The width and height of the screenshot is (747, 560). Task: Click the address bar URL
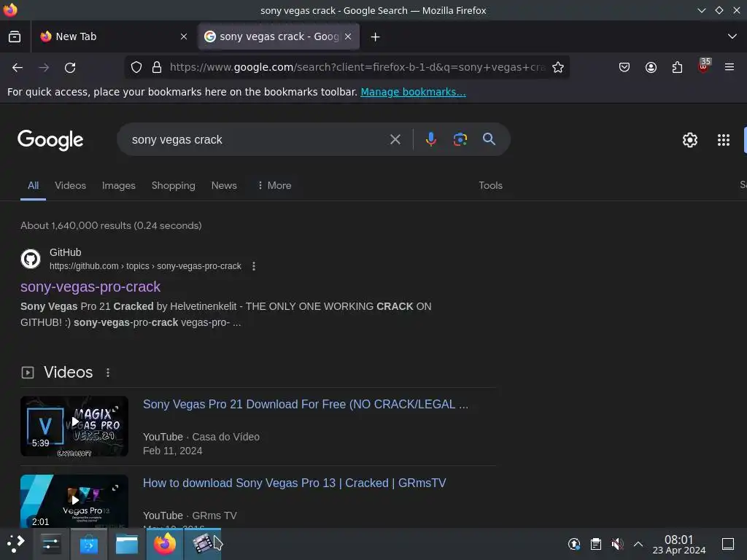click(x=357, y=67)
